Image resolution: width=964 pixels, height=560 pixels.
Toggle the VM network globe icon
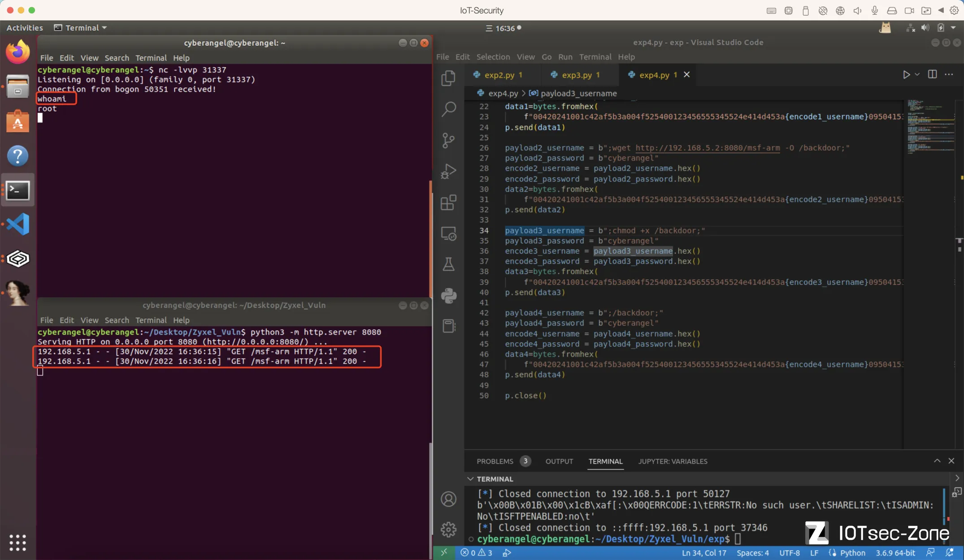[840, 10]
